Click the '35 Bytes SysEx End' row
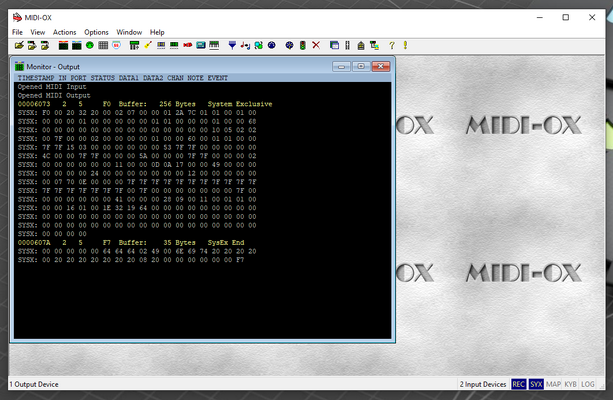 [131, 242]
